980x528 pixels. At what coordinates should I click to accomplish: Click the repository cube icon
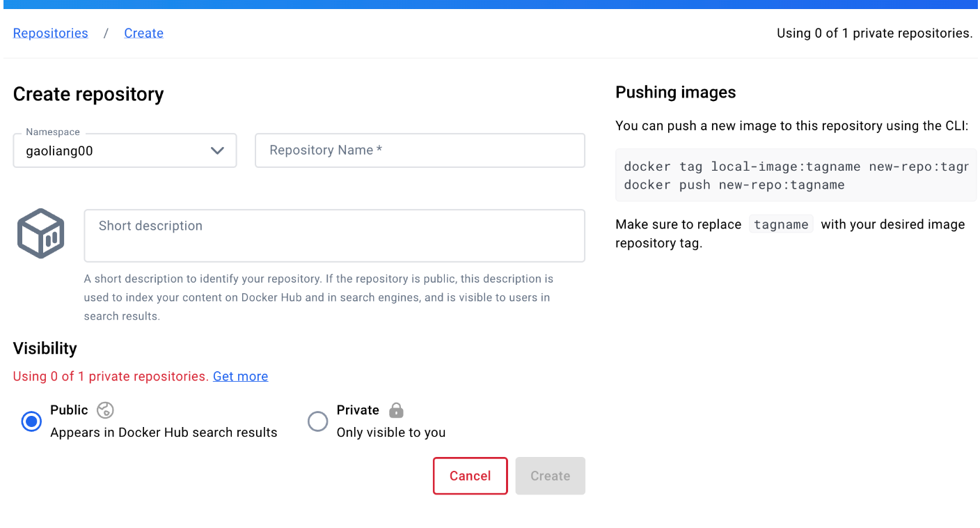41,233
